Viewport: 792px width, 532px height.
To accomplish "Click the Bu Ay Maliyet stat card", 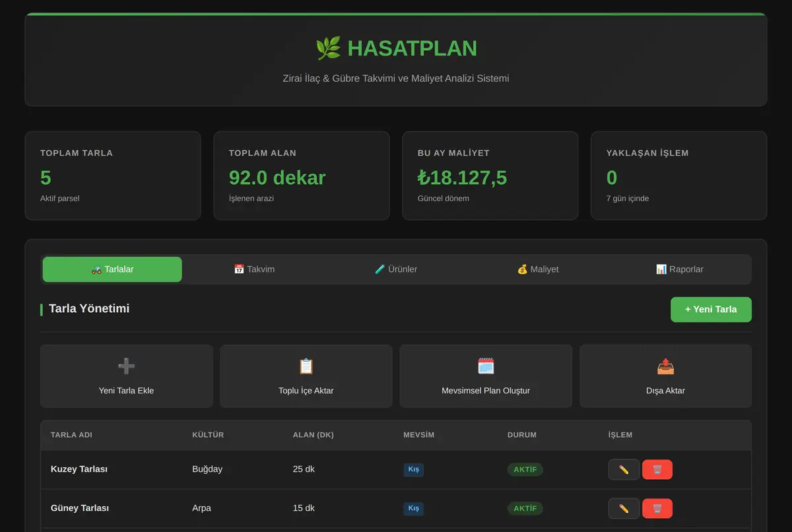I will pyautogui.click(x=490, y=176).
